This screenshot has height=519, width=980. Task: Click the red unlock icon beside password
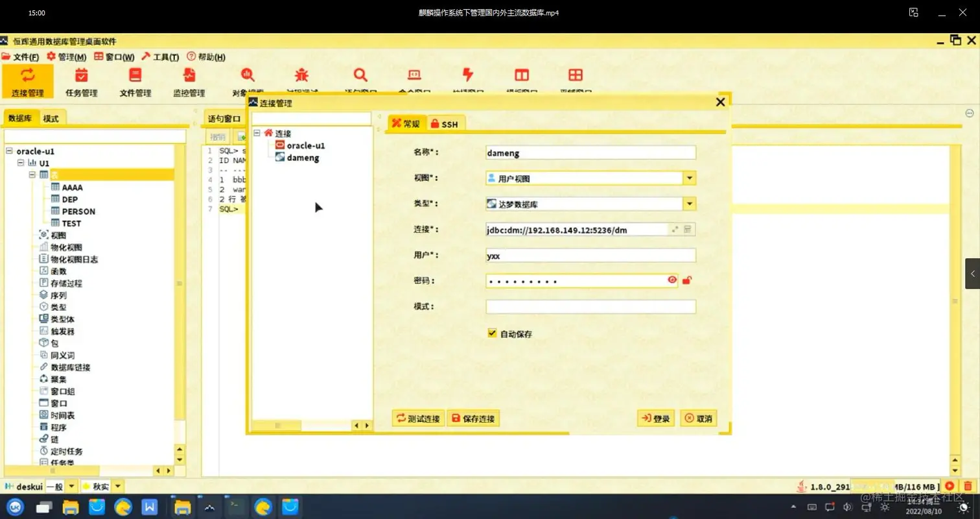pyautogui.click(x=687, y=280)
